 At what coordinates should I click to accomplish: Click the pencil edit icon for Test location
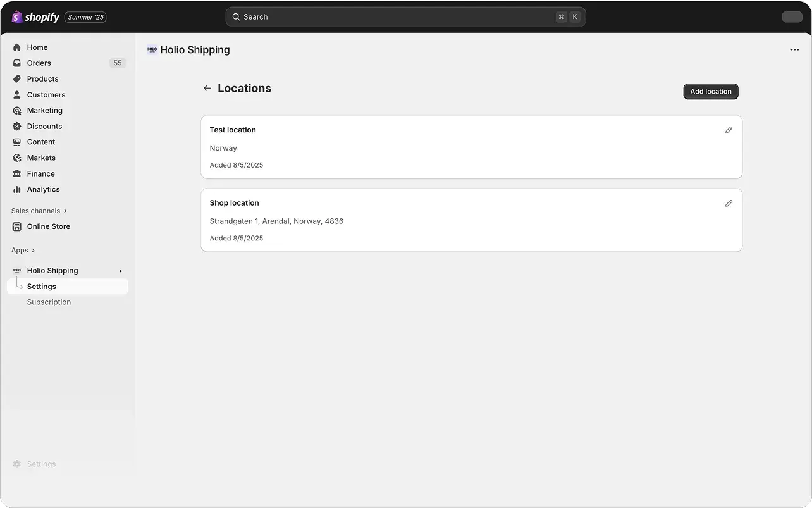(729, 130)
